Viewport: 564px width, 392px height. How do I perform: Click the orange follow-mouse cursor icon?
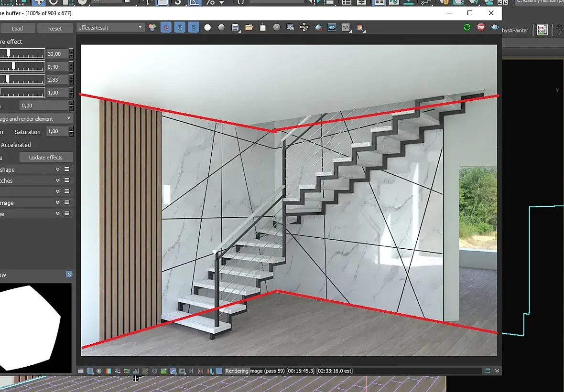pyautogui.click(x=360, y=28)
